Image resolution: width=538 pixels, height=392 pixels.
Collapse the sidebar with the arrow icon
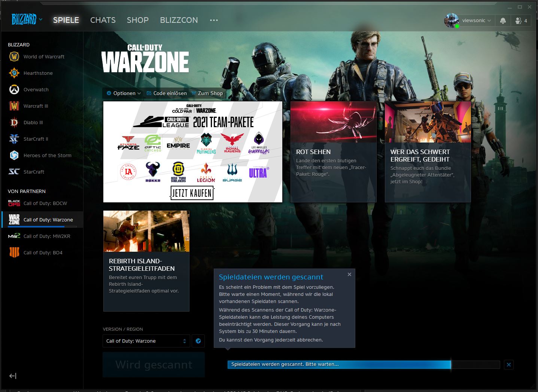coord(13,376)
